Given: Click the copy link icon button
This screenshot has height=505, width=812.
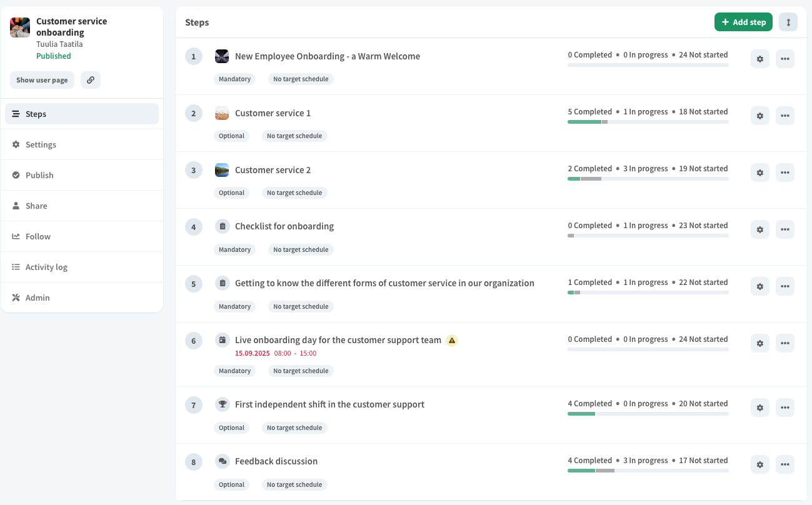Looking at the screenshot, I should pyautogui.click(x=91, y=80).
